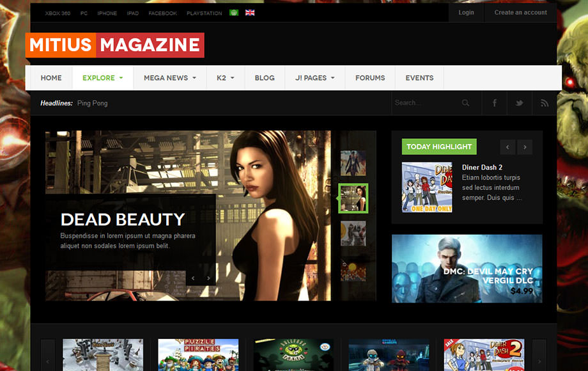Show previous slide in Dead Beauty slideshow

click(193, 278)
